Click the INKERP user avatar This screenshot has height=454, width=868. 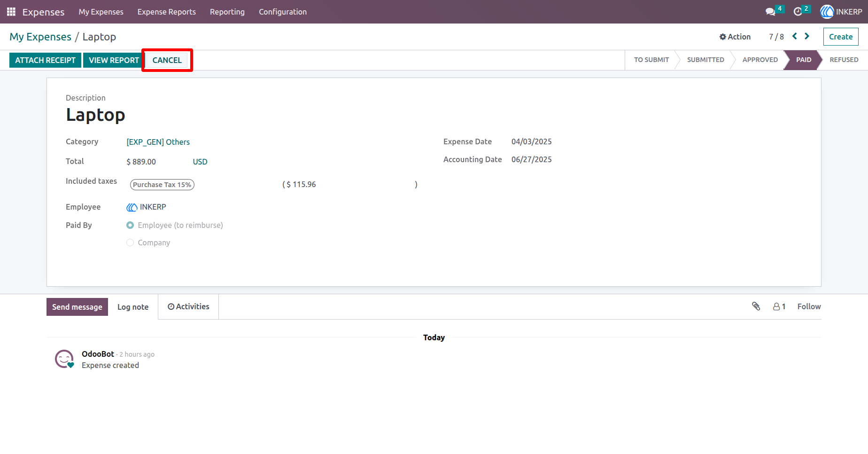click(827, 12)
